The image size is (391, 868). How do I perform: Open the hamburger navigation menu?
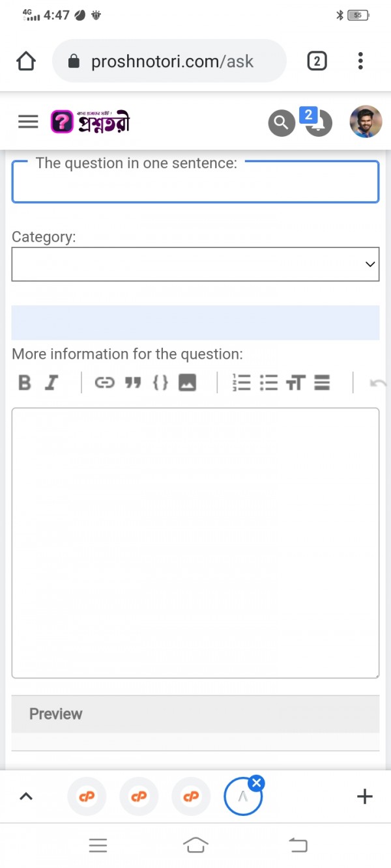[28, 122]
